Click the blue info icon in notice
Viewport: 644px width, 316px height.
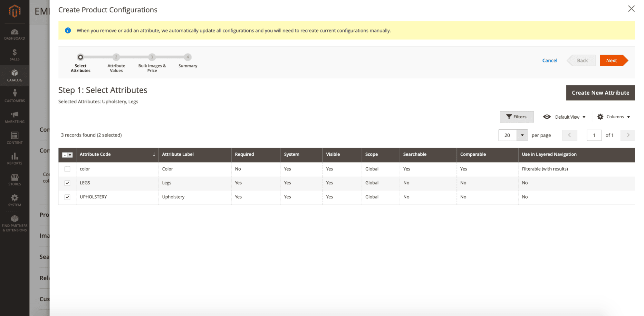coord(68,30)
